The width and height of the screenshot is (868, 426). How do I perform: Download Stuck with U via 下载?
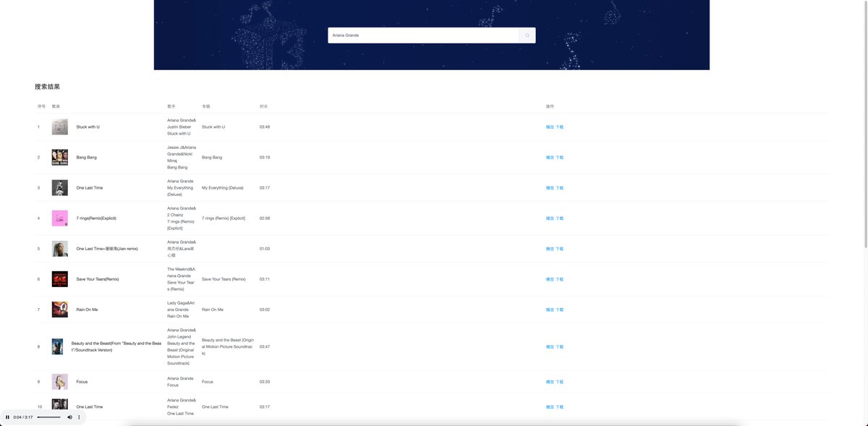pyautogui.click(x=559, y=127)
